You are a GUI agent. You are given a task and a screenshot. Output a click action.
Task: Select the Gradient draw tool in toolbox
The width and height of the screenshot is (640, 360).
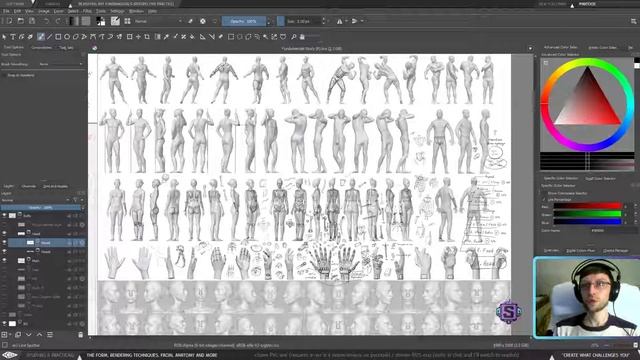158,37
